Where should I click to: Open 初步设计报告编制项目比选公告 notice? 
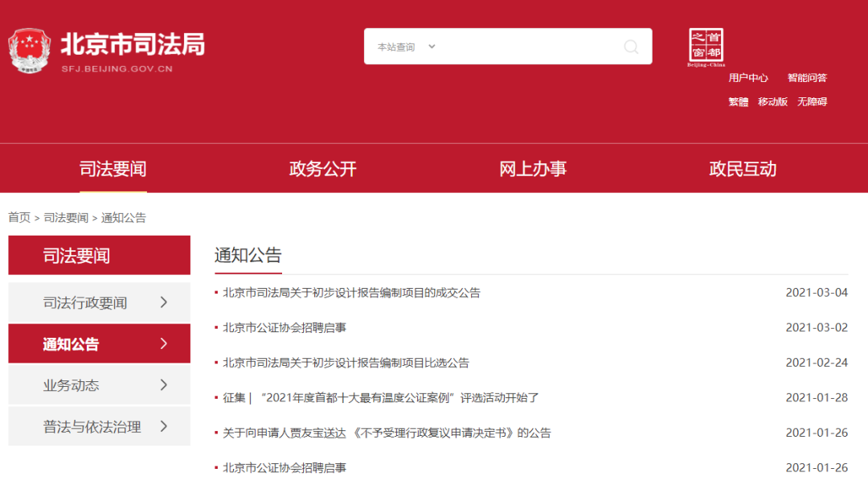pyautogui.click(x=346, y=363)
